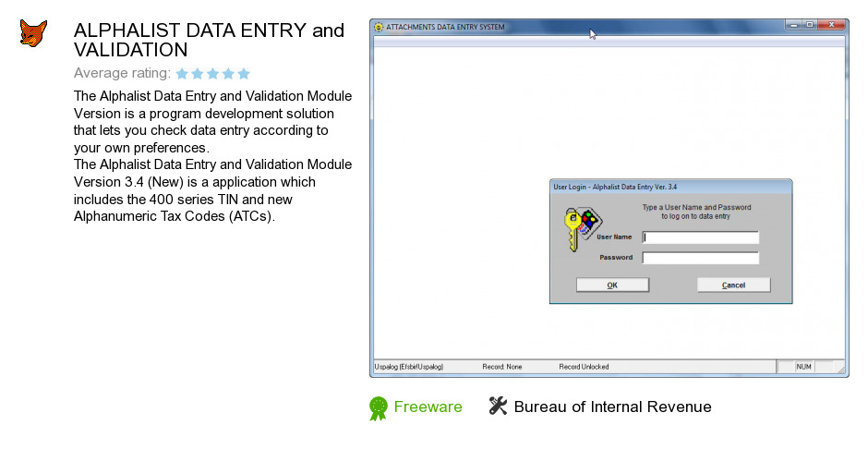The width and height of the screenshot is (868, 449).
Task: Confirm login with the OK button
Action: tap(612, 285)
